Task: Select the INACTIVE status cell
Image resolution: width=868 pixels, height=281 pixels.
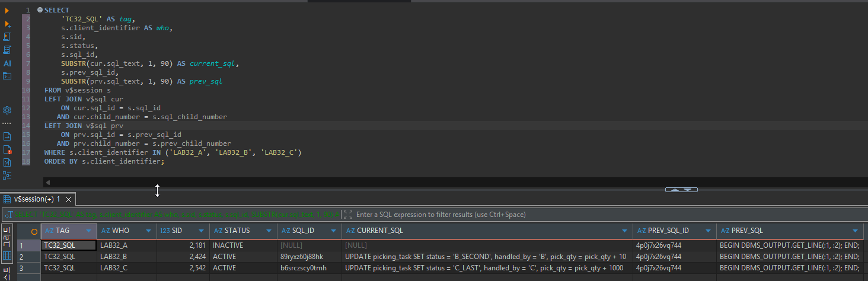Action: (243, 245)
